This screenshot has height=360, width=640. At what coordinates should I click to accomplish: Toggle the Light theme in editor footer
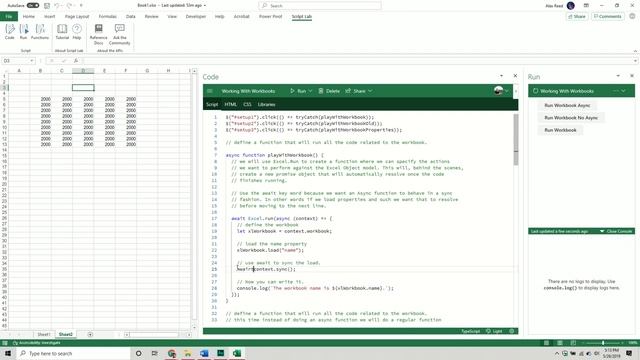494,331
